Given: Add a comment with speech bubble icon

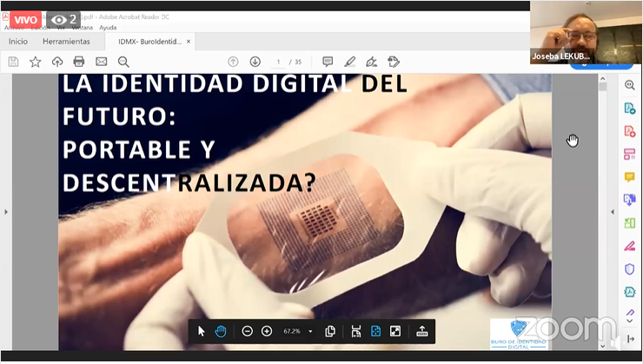Looking at the screenshot, I should click(328, 62).
